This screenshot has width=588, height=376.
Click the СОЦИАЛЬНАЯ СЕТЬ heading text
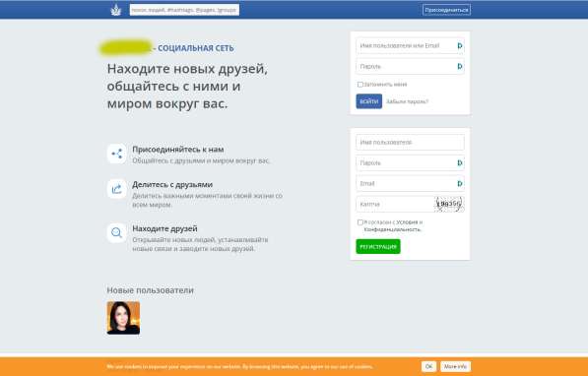[196, 48]
